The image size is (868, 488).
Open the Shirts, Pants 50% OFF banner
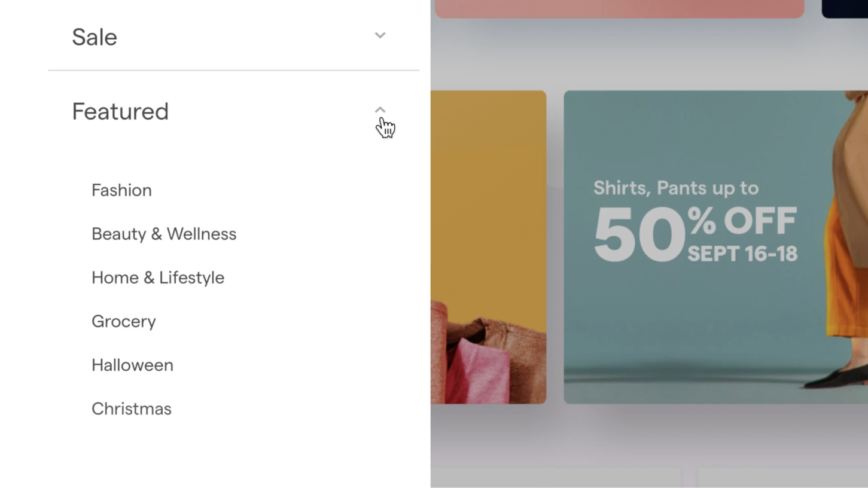[x=715, y=247]
